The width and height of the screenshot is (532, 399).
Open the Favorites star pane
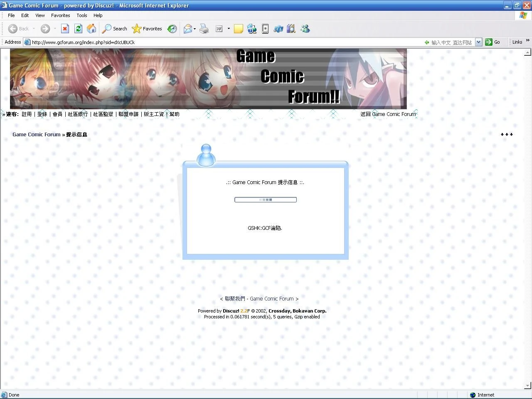pos(147,29)
